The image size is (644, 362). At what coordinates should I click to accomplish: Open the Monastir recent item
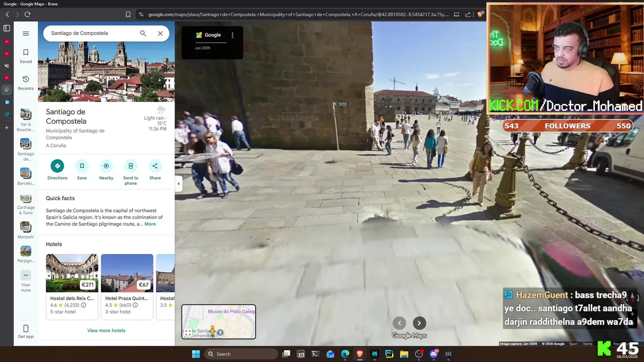26,230
